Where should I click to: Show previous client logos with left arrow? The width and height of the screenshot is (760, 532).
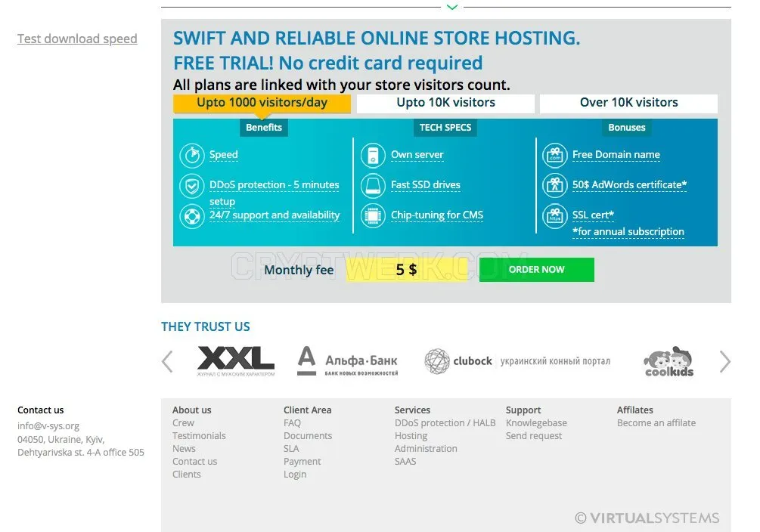tap(167, 361)
